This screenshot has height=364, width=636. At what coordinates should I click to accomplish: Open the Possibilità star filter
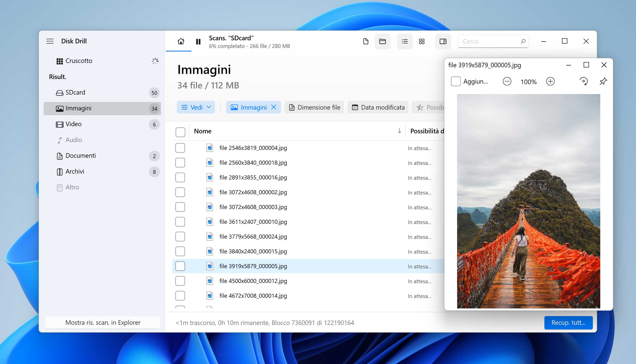(x=428, y=107)
